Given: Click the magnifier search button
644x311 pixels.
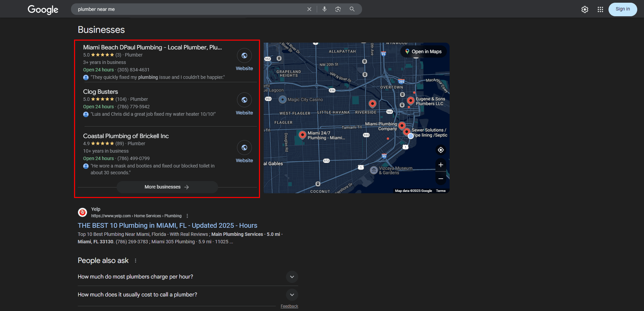Looking at the screenshot, I should click(352, 9).
